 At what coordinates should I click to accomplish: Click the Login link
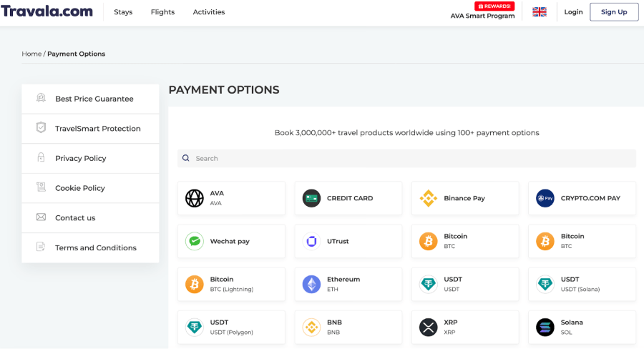coord(573,12)
